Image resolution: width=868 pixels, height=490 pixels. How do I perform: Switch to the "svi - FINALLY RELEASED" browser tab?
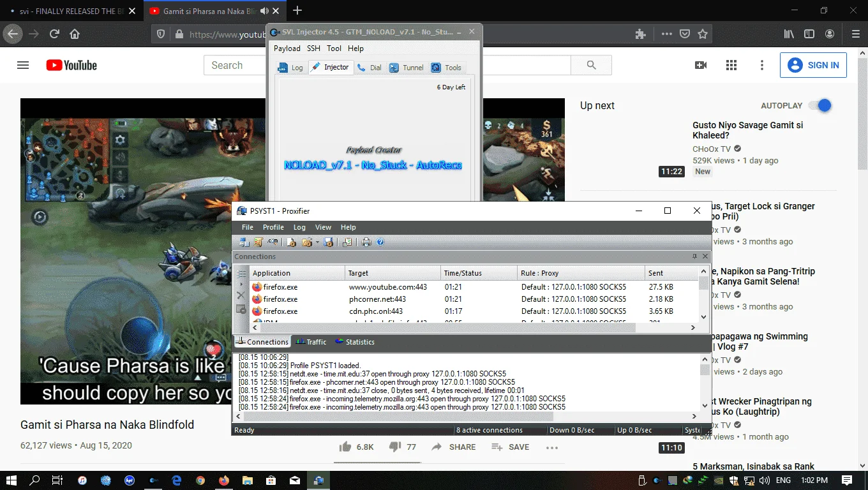71,11
